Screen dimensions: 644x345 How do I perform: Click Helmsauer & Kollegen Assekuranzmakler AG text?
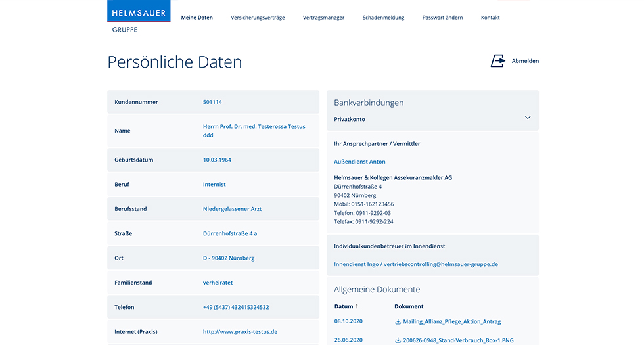(393, 178)
